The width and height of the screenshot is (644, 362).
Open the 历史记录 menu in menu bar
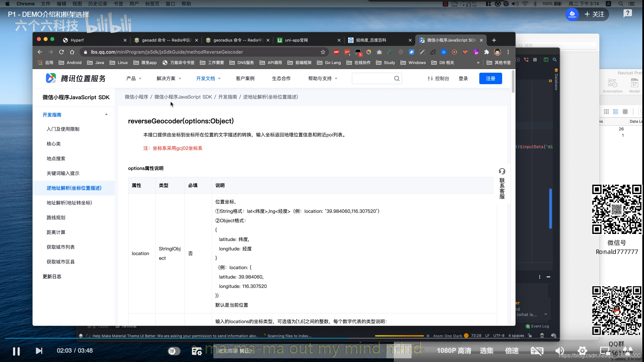point(98,4)
